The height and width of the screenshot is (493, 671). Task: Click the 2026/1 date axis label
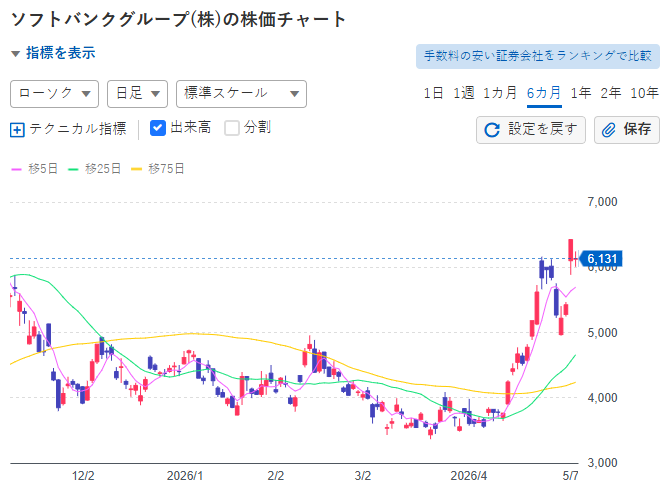(x=185, y=476)
